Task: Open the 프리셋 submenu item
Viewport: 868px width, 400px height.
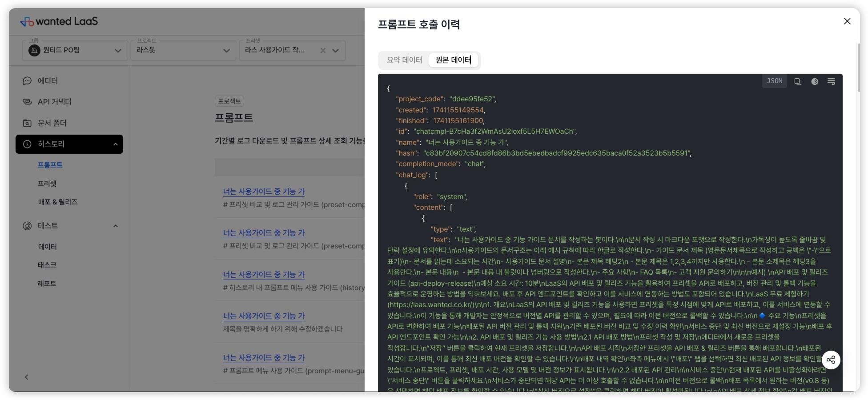Action: (47, 184)
